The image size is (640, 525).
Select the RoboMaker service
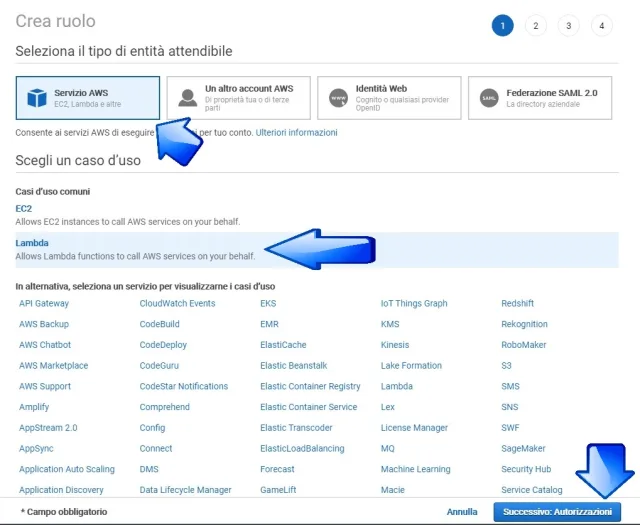click(x=524, y=345)
